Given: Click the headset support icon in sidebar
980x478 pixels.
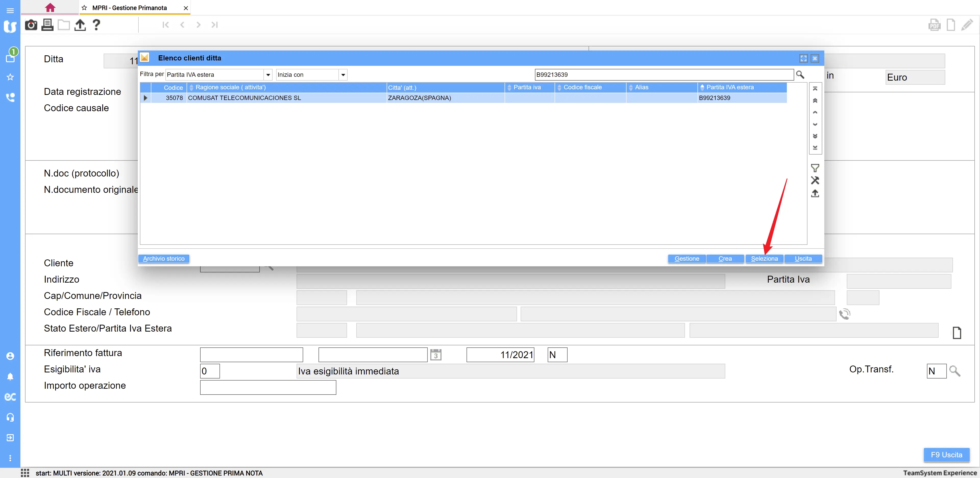Looking at the screenshot, I should coord(10,417).
